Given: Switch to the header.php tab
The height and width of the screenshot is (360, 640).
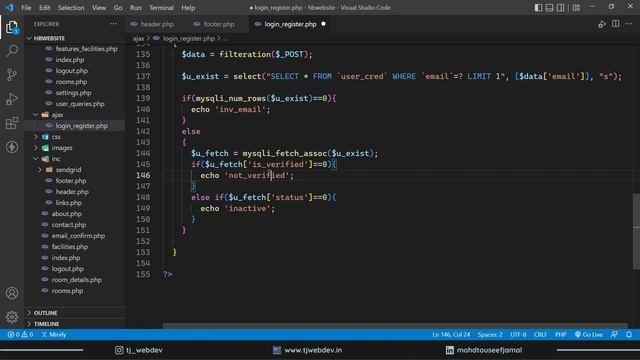Looking at the screenshot, I should click(x=157, y=24).
